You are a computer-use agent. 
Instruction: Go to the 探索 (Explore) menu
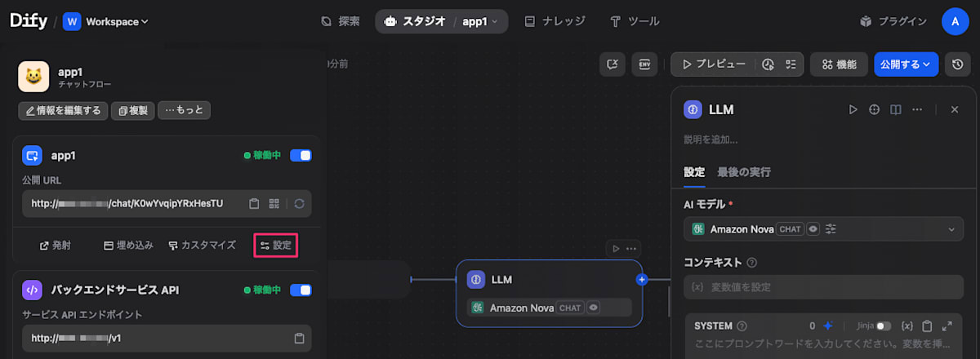coord(340,21)
